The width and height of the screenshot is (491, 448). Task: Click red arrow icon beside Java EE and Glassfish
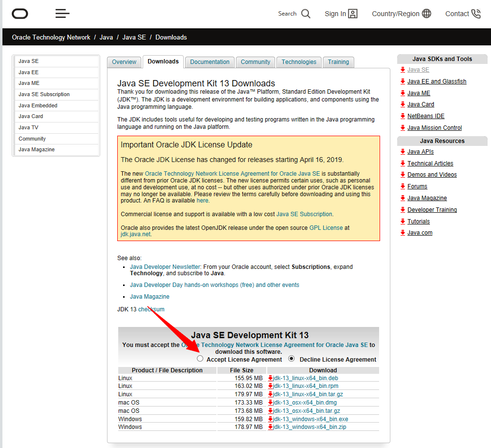coord(403,81)
